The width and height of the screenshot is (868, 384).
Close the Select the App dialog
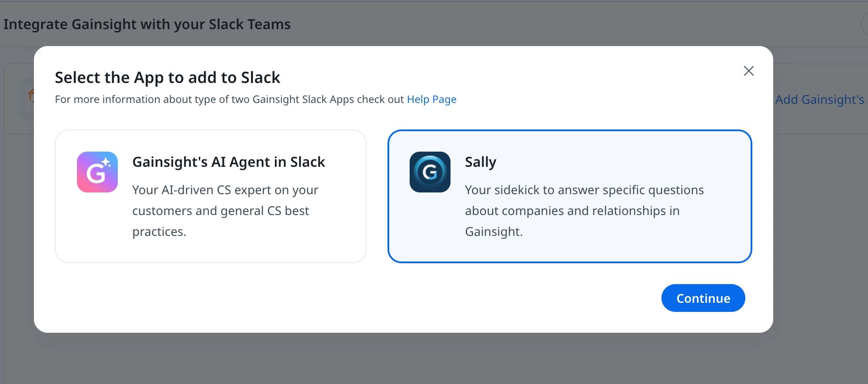coord(748,71)
